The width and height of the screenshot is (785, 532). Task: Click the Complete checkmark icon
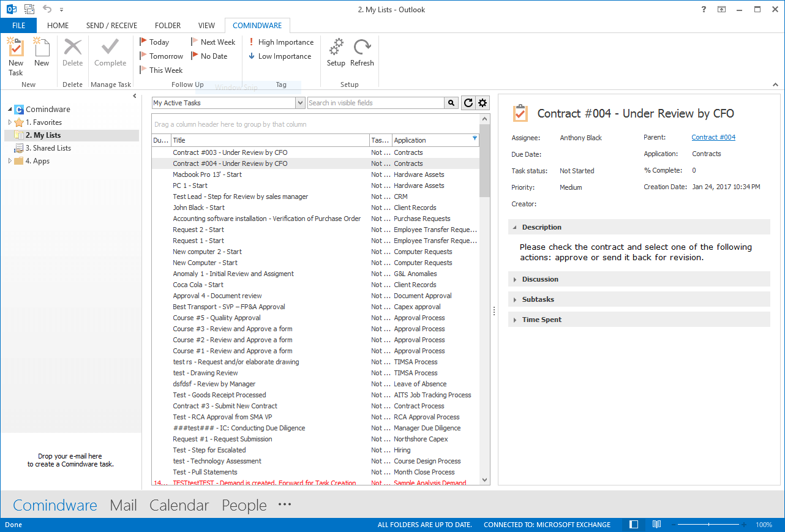point(110,47)
